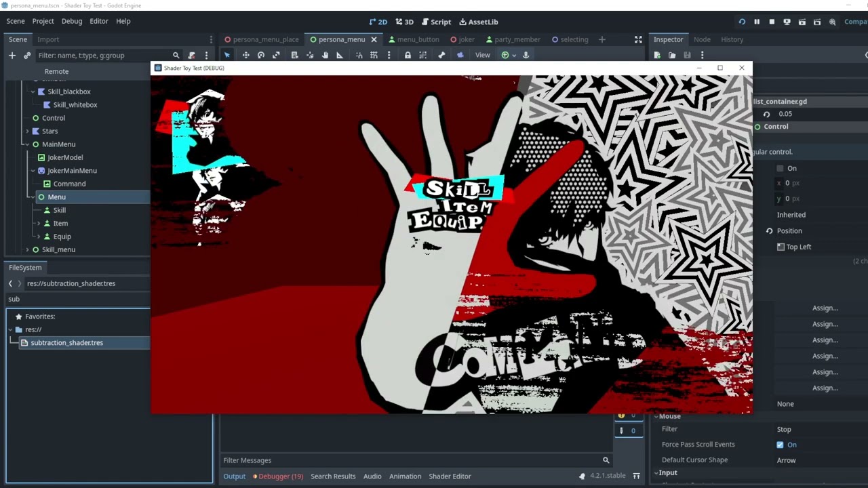Switch to the Node dock tab
The image size is (868, 488).
pyautogui.click(x=702, y=39)
